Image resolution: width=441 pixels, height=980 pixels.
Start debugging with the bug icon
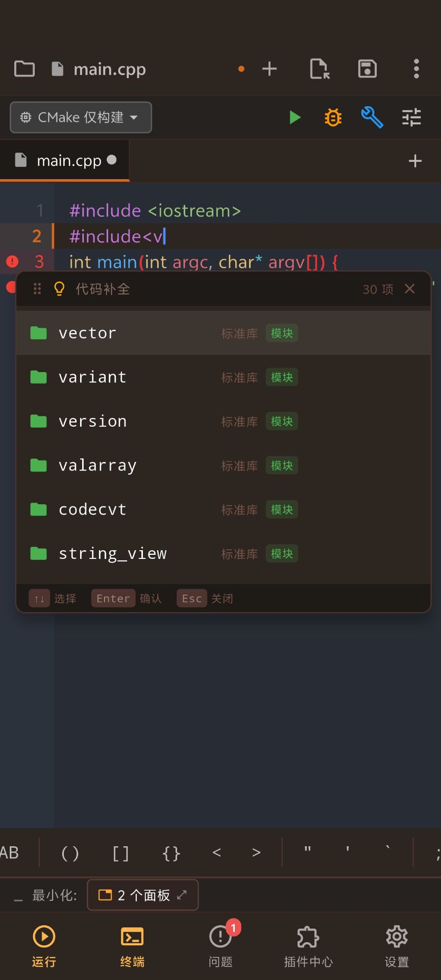(333, 117)
